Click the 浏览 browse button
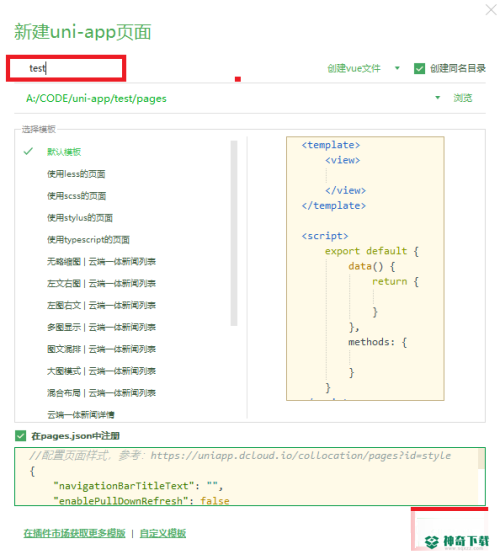The height and width of the screenshot is (560, 500). click(x=463, y=98)
